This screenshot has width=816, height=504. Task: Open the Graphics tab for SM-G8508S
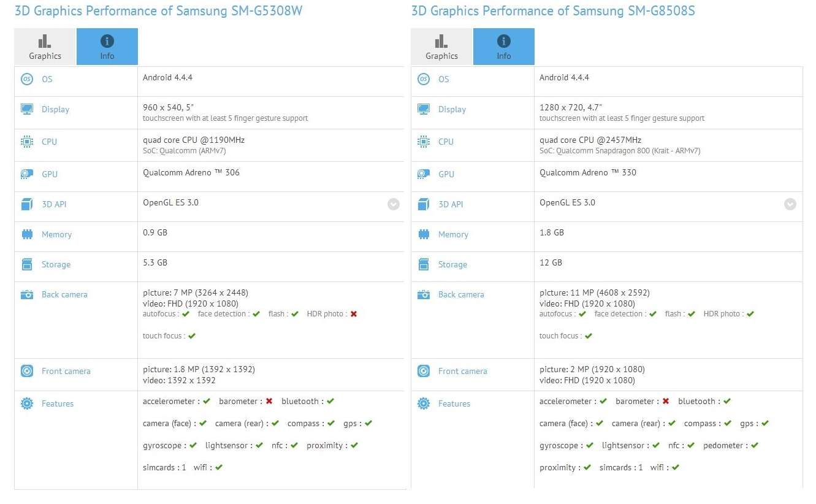[x=442, y=47]
